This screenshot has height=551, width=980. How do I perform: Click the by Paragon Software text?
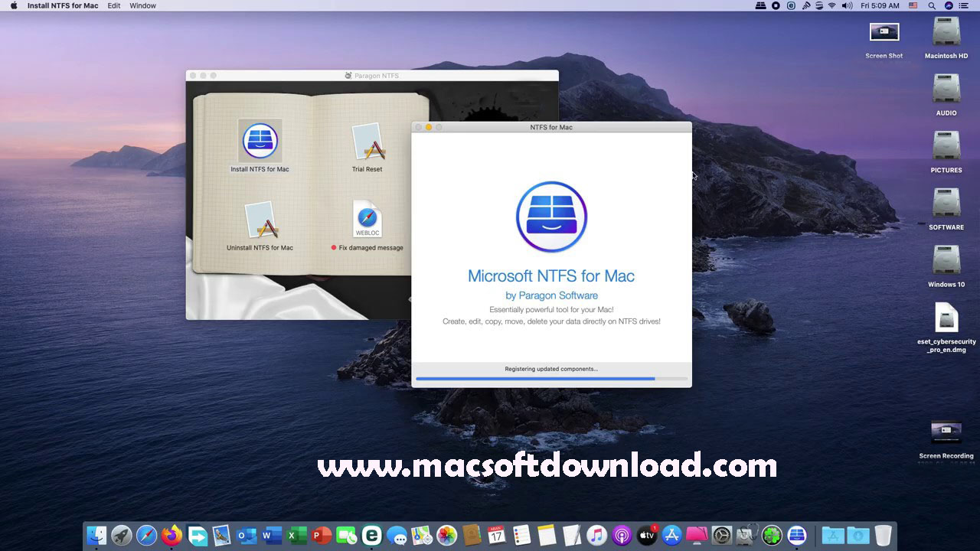551,295
